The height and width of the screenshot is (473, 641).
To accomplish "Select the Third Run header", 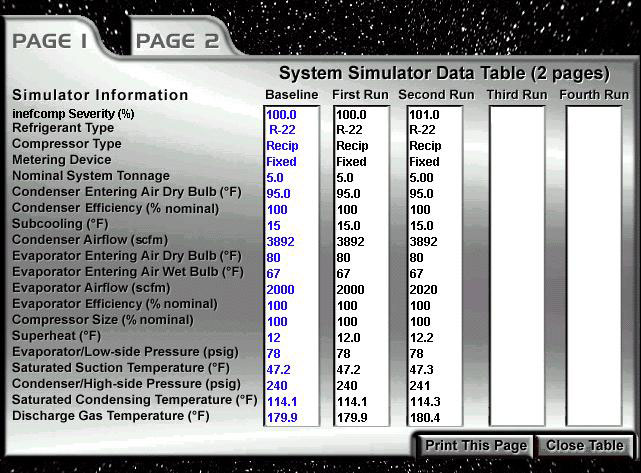I will [517, 95].
